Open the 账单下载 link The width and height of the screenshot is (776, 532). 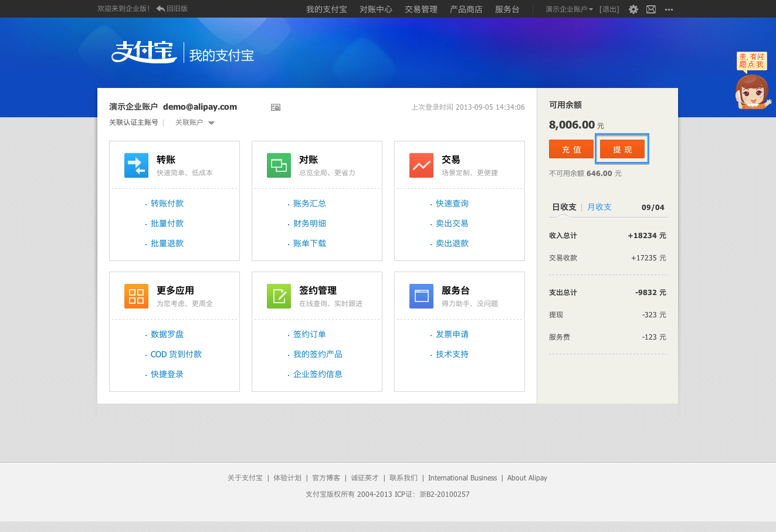(x=310, y=243)
